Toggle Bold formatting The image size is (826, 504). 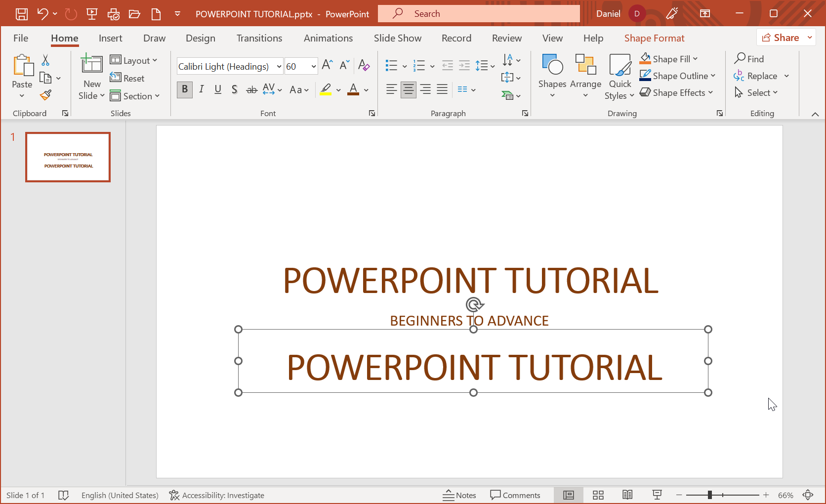click(x=185, y=89)
